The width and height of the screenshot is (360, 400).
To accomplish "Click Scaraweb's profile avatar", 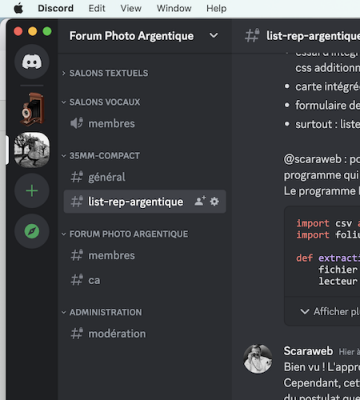I will (x=258, y=359).
